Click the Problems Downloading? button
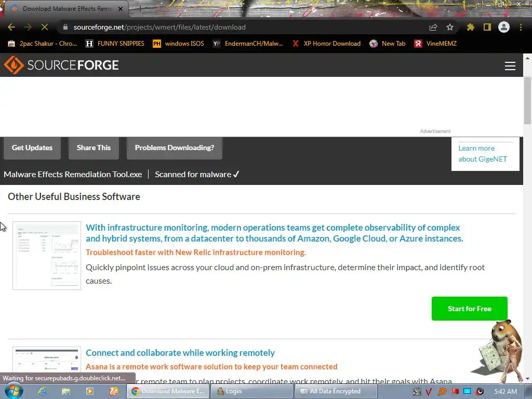 pyautogui.click(x=175, y=148)
